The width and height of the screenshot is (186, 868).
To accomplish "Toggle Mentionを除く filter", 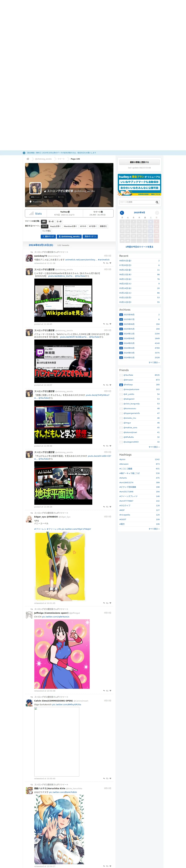I will 71,226.
